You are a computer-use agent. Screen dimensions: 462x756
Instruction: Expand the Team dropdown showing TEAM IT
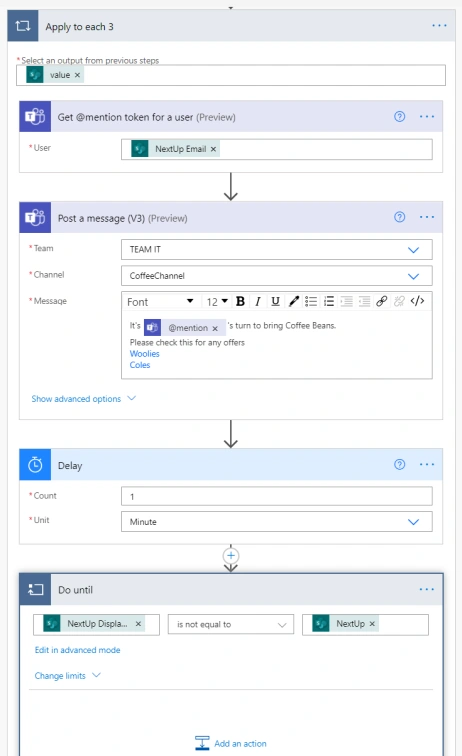coord(413,250)
